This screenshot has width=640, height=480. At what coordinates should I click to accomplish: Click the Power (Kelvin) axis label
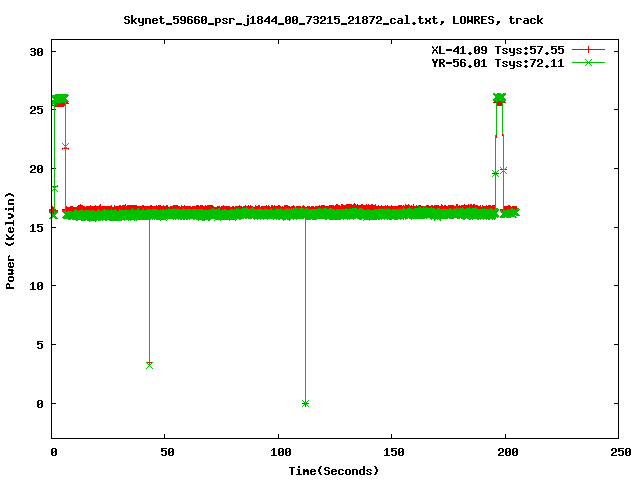point(10,241)
